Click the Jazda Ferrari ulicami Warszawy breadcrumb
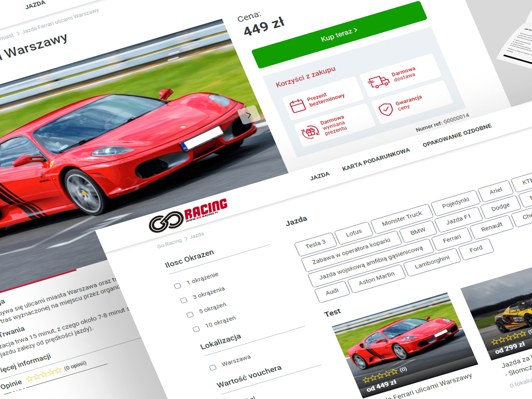 point(60,21)
